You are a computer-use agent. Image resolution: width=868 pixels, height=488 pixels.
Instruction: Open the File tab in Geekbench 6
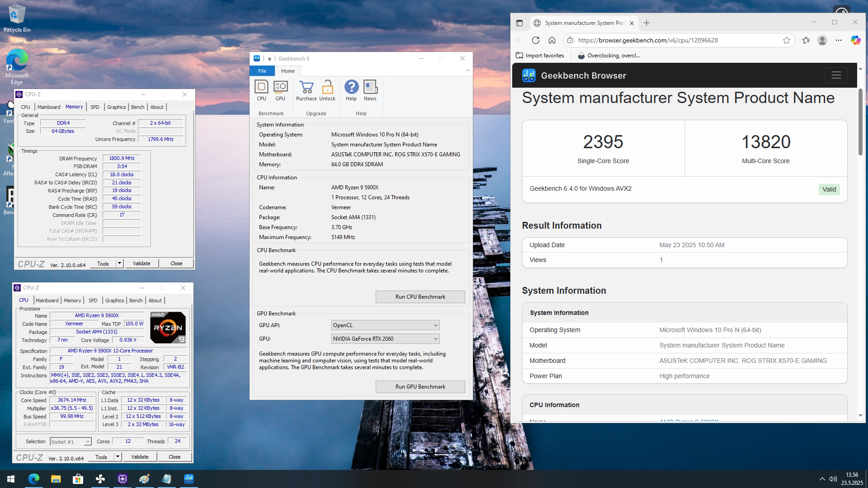click(262, 71)
